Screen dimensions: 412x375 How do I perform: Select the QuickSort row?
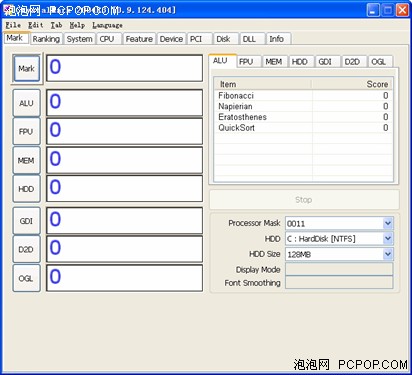tap(303, 128)
